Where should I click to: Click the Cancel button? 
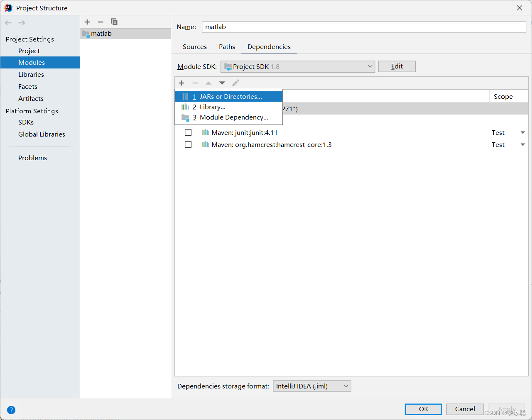point(465,409)
